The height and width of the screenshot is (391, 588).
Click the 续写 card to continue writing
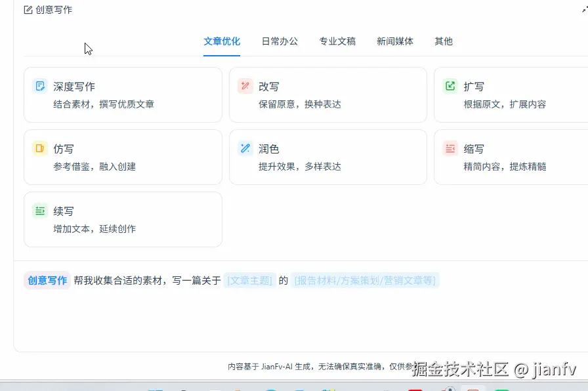(123, 219)
